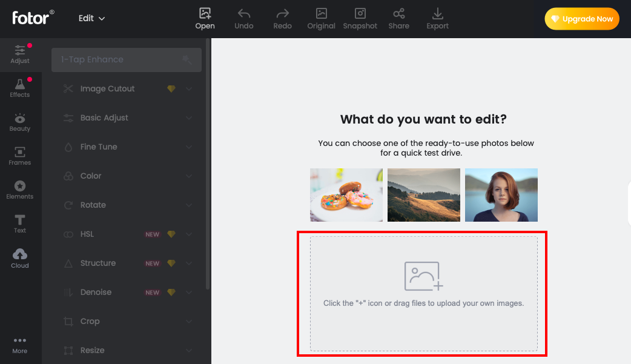631x364 pixels.
Task: Click the Color circles icon
Action: tap(68, 176)
